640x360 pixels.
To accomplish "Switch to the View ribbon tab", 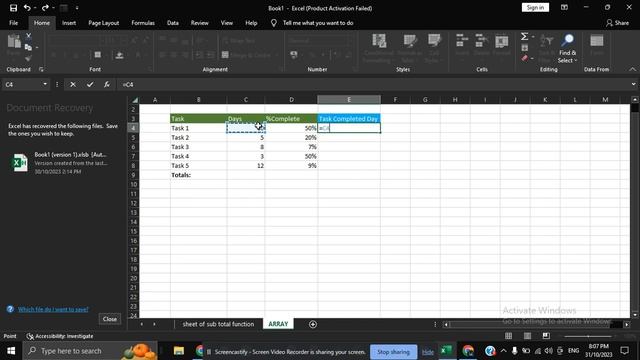I will point(227,23).
